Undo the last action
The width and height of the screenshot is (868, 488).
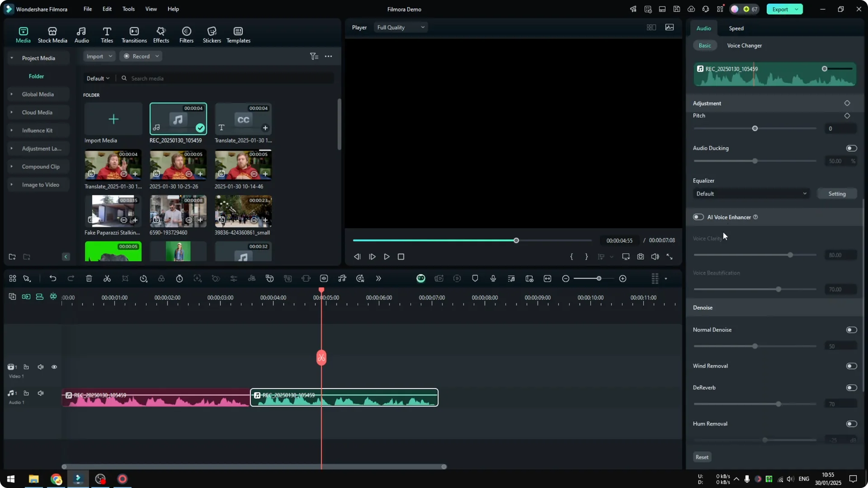click(53, 278)
